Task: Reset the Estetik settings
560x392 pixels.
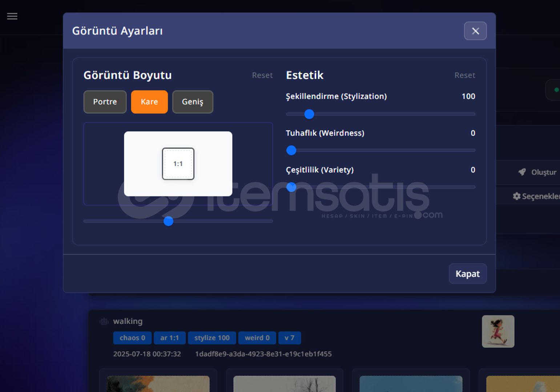Action: tap(465, 75)
